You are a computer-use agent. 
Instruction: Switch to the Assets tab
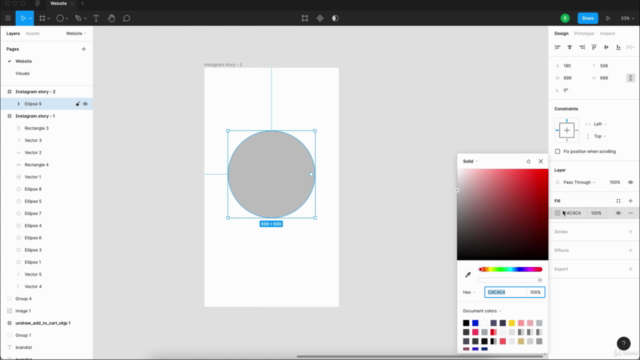click(x=33, y=33)
